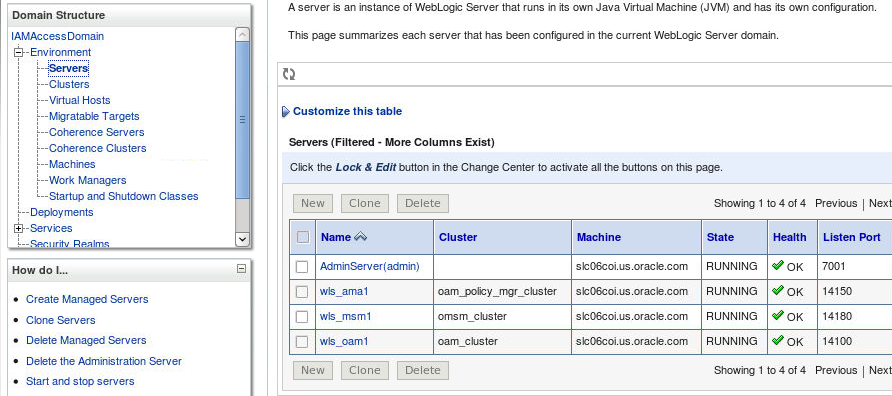The image size is (892, 396).
Task: Sort table by Health column header
Action: (790, 237)
